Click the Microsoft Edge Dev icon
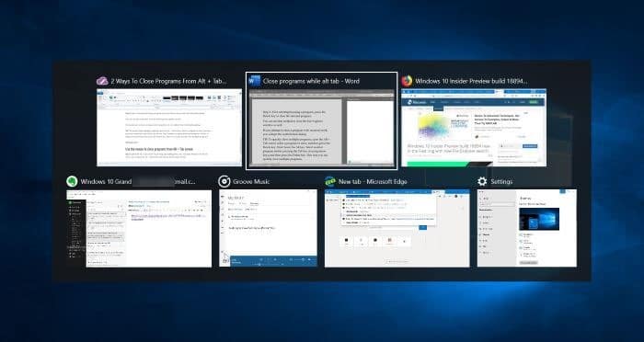 [x=329, y=181]
